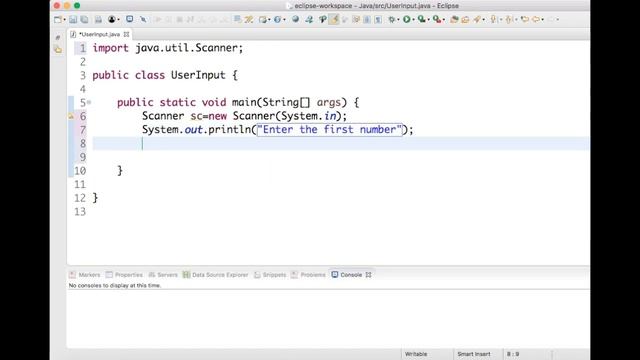The image size is (640, 360).
Task: Click the Run External Tools icon
Action: coord(437,19)
